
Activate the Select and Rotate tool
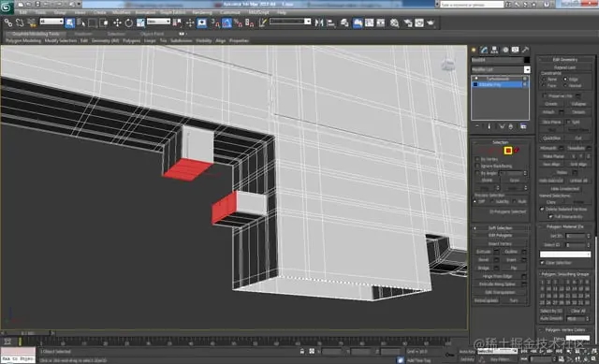coord(129,22)
